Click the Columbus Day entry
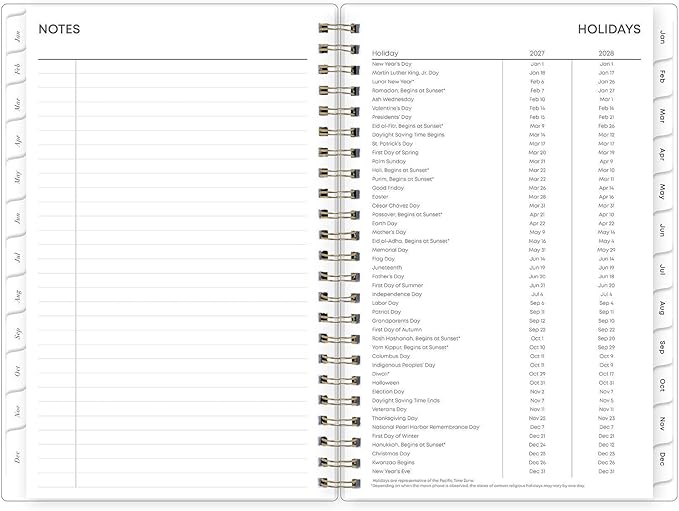 click(x=391, y=356)
